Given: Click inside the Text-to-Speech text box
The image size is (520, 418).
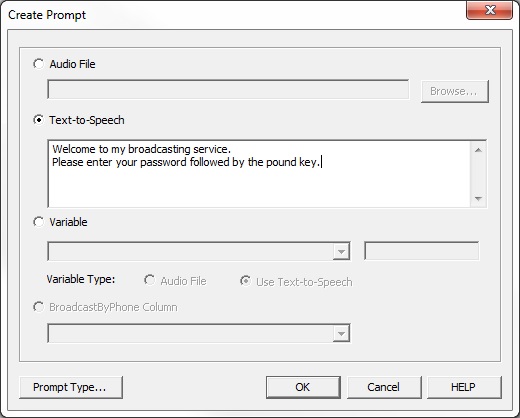Looking at the screenshot, I should pos(259,174).
